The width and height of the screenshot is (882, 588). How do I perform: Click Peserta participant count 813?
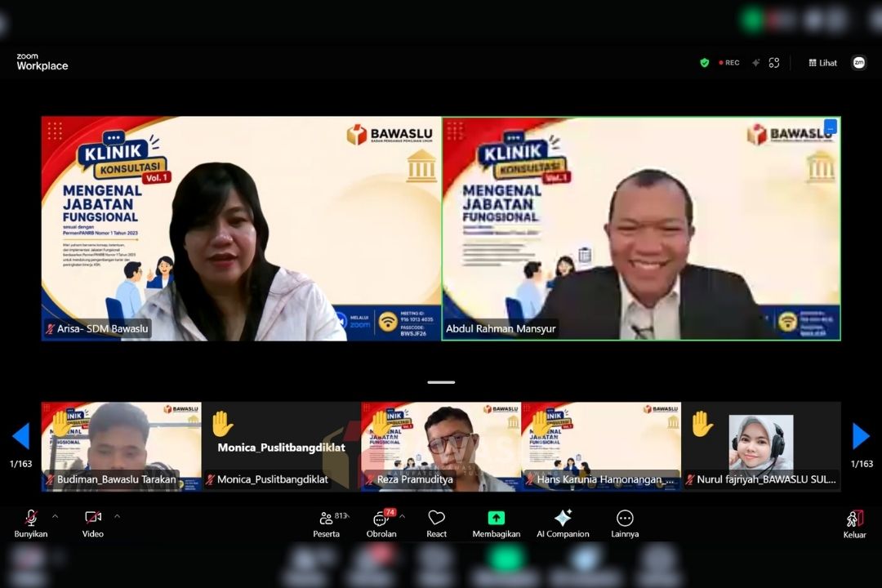click(x=341, y=515)
